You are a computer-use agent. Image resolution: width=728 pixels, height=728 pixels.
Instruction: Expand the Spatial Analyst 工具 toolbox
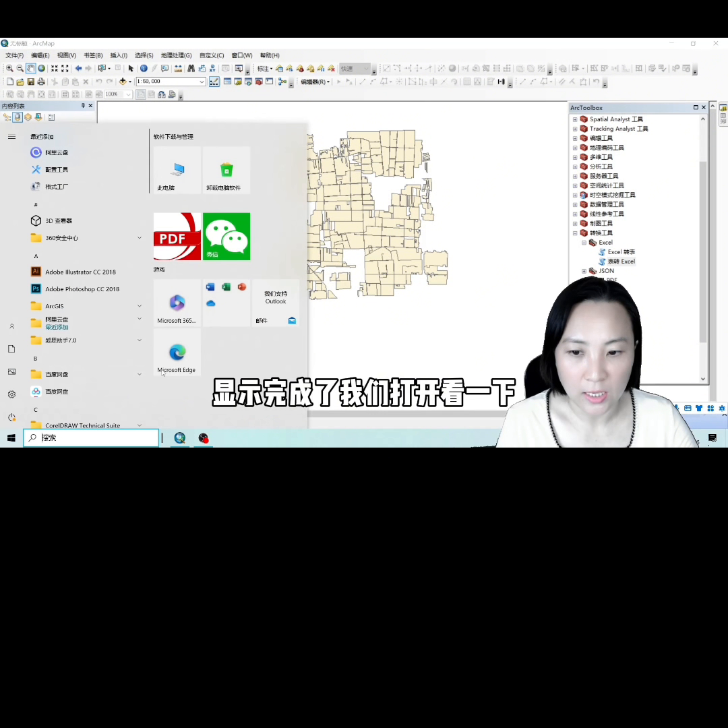point(575,119)
